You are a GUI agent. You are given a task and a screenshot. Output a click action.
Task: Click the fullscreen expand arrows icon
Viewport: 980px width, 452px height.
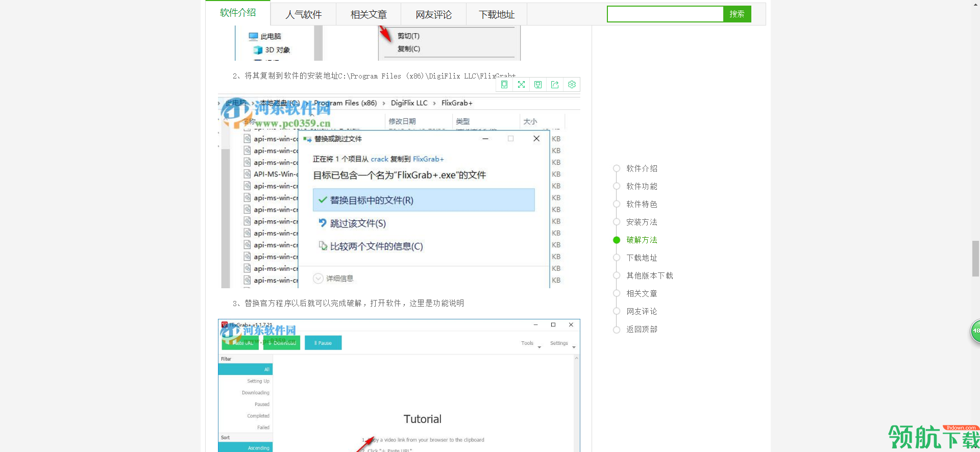point(521,85)
